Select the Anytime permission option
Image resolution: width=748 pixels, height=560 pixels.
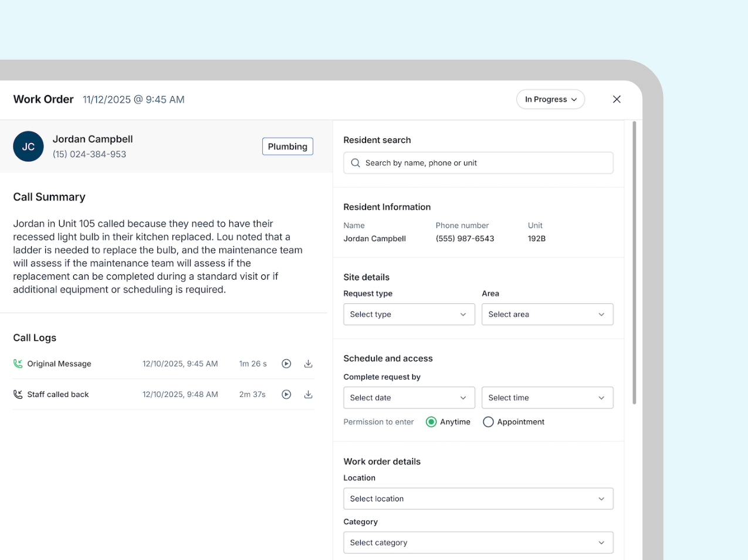coord(431,422)
